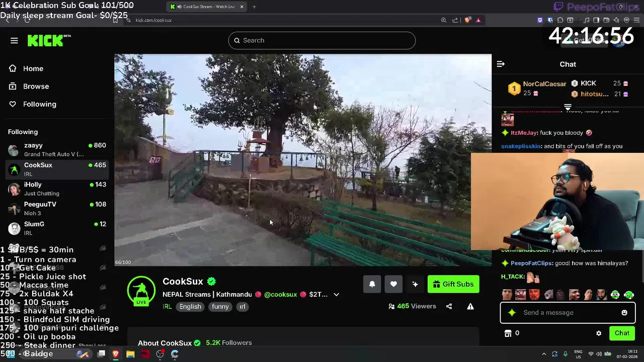Screen dimensions: 644x362
Task: Share the stream via share icon
Action: 449,306
